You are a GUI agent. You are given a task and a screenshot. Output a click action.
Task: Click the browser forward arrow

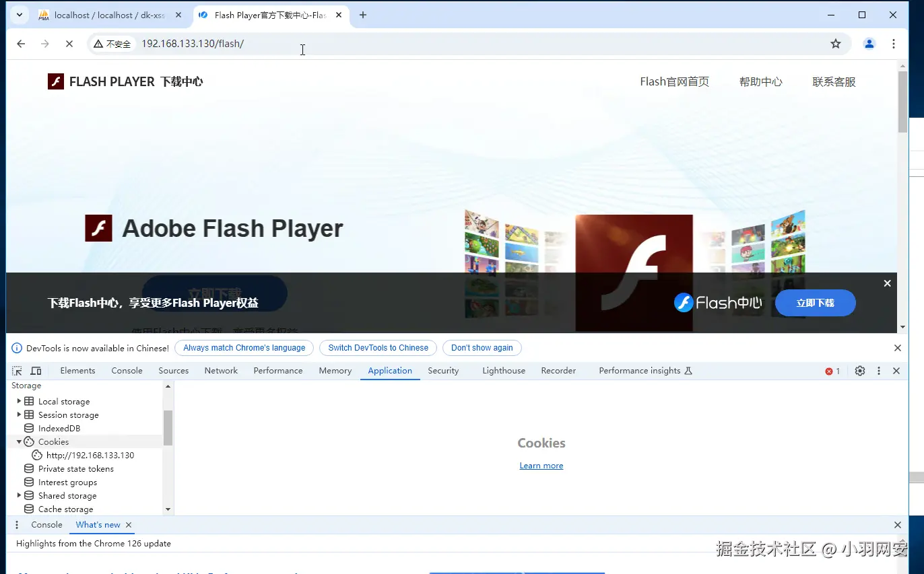(45, 44)
